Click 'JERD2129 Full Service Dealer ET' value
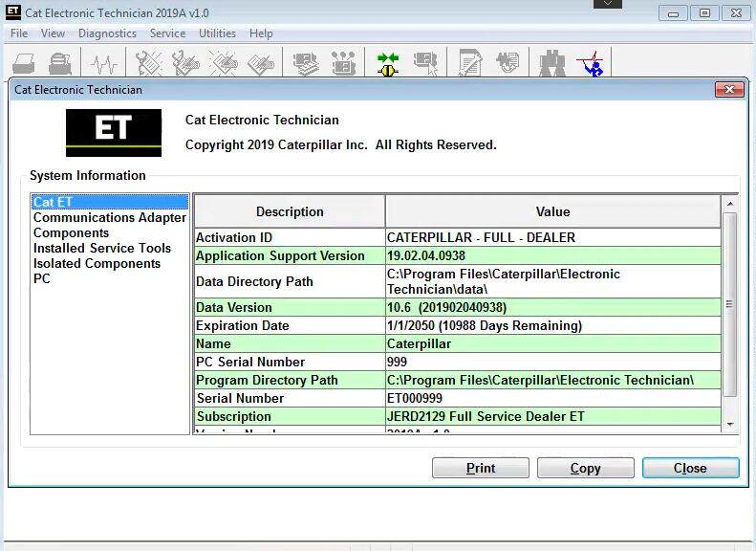Screen dimensions: 756x551 (x=553, y=416)
